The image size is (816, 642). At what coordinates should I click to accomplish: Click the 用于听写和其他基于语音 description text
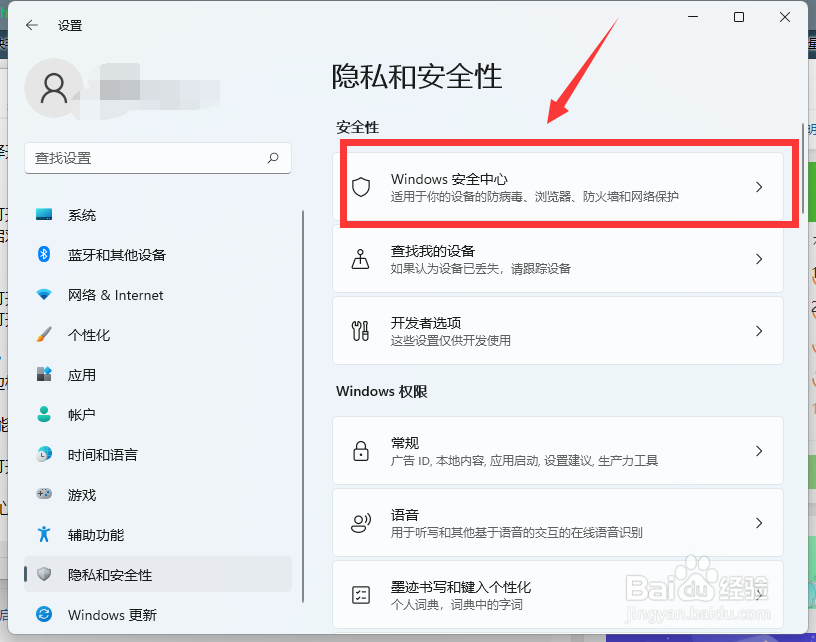pyautogui.click(x=517, y=532)
